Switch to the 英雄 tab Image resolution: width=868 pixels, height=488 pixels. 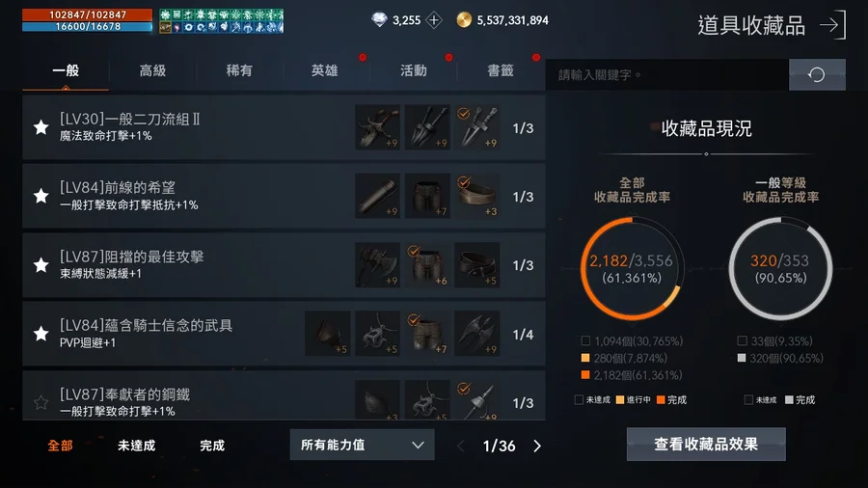[x=325, y=70]
